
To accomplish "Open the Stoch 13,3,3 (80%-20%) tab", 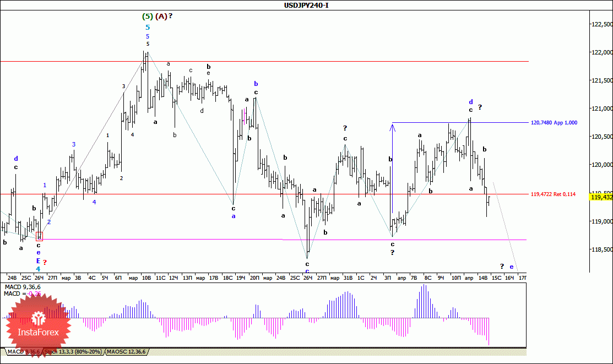I will tap(73, 352).
